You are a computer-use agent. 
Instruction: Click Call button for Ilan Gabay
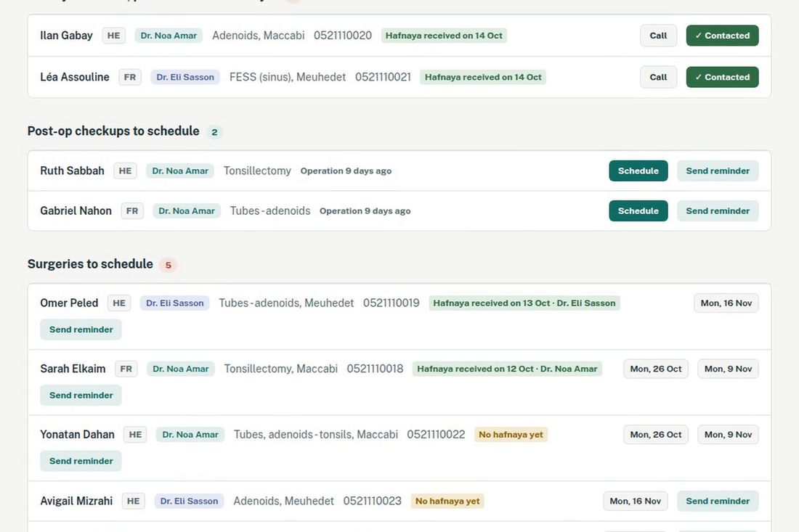tap(658, 36)
